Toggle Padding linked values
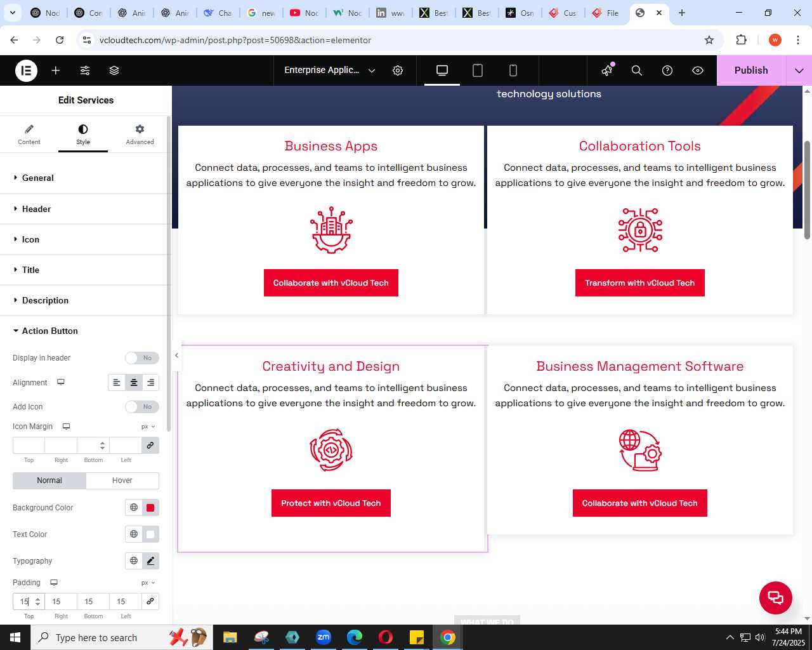812x650 pixels. [x=150, y=601]
